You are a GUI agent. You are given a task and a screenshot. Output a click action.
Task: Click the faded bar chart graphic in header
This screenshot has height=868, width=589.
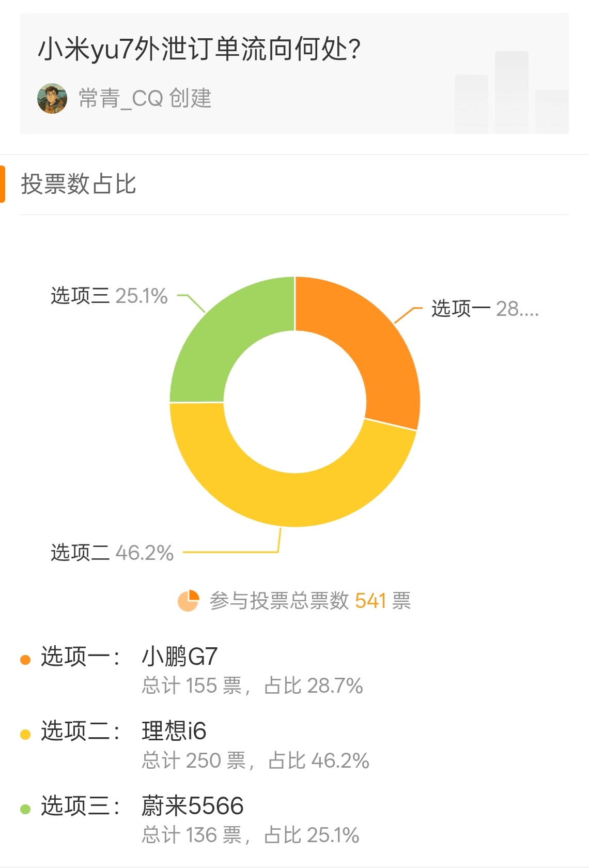pyautogui.click(x=512, y=92)
